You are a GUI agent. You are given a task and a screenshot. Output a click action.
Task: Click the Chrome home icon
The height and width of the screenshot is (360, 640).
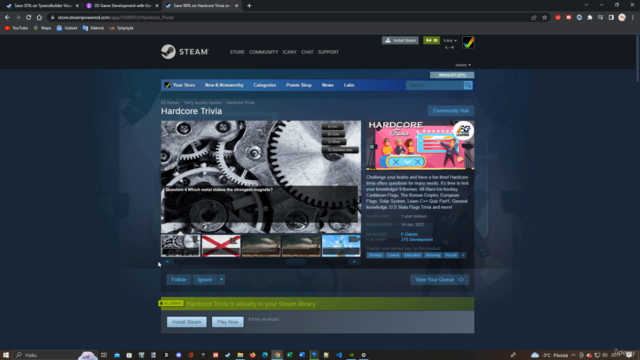point(39,18)
